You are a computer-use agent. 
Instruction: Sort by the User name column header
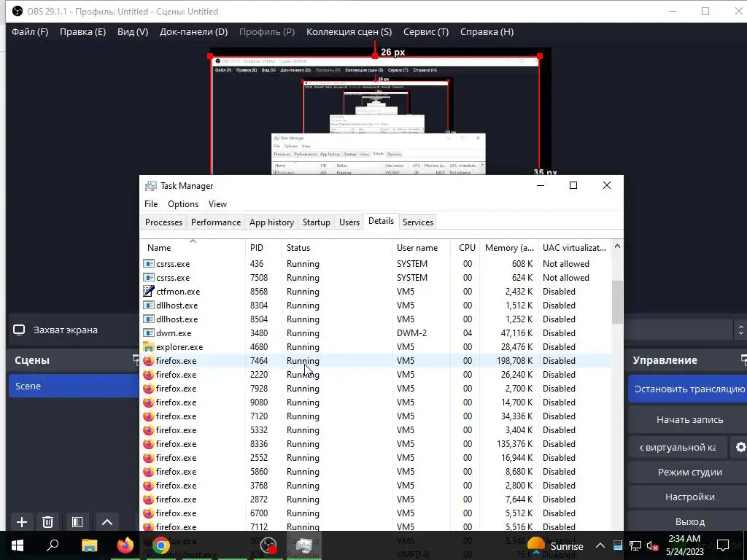coord(421,248)
